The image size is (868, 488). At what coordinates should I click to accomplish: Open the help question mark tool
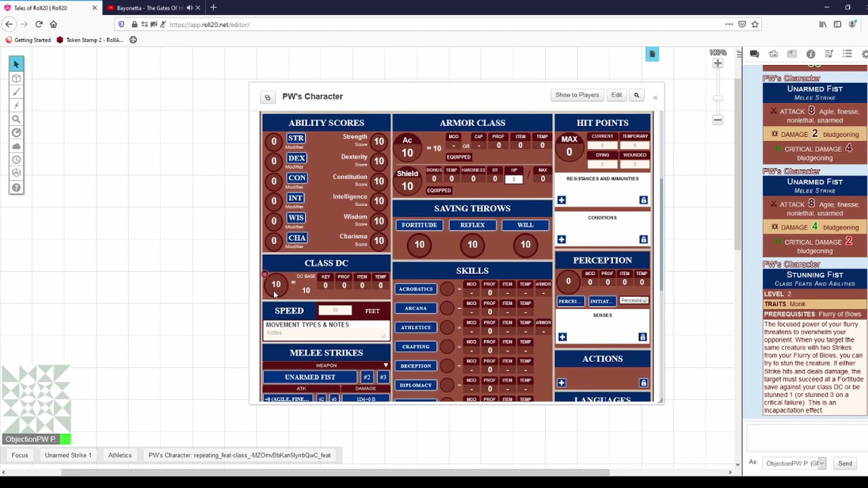(x=16, y=188)
